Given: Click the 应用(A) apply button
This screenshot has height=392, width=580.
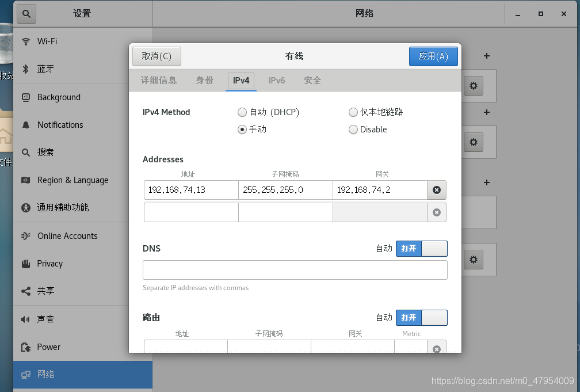Looking at the screenshot, I should point(433,56).
